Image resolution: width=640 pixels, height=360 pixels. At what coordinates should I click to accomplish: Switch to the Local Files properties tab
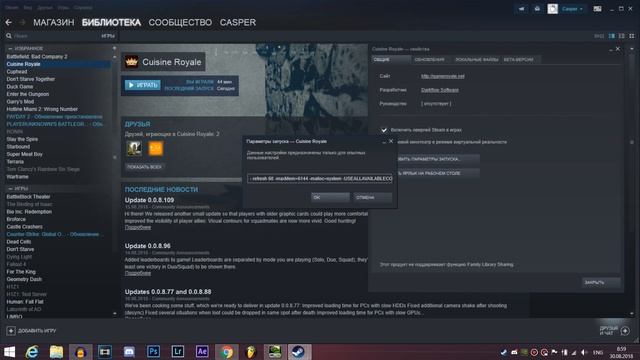pyautogui.click(x=476, y=60)
